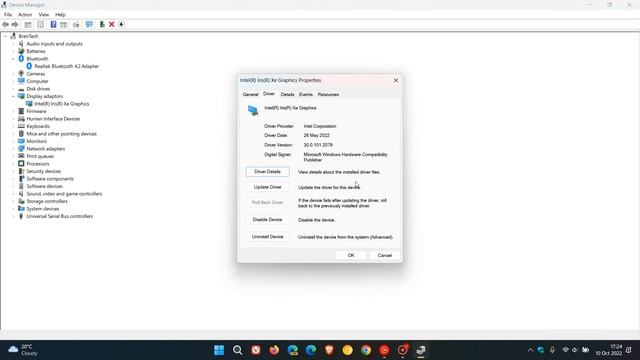Open the View menu
This screenshot has height=360, width=640.
(44, 15)
